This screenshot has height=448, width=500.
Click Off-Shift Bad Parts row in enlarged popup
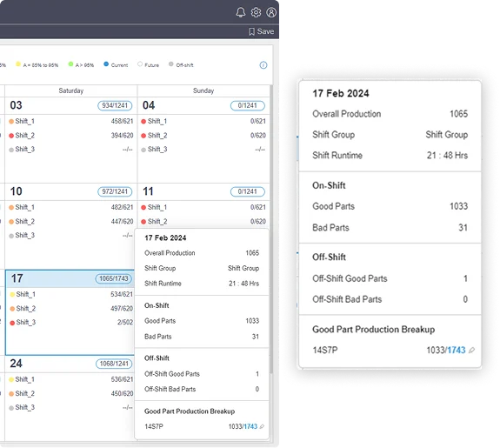click(x=390, y=299)
